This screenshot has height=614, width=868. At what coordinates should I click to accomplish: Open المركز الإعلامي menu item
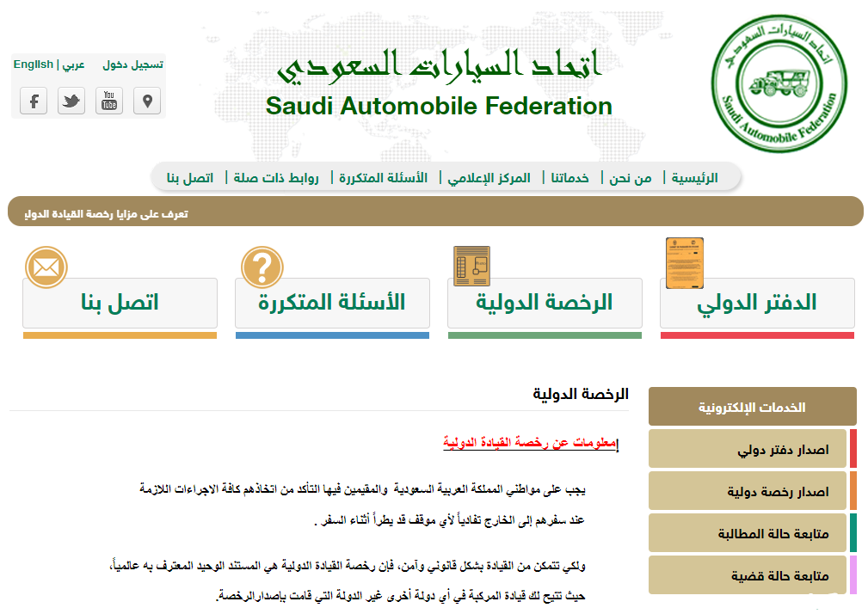pos(489,177)
